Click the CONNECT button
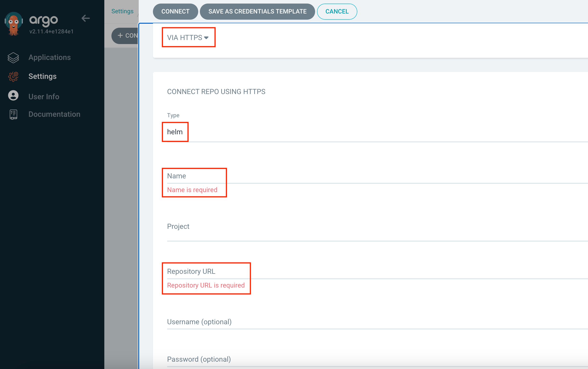 pyautogui.click(x=175, y=11)
